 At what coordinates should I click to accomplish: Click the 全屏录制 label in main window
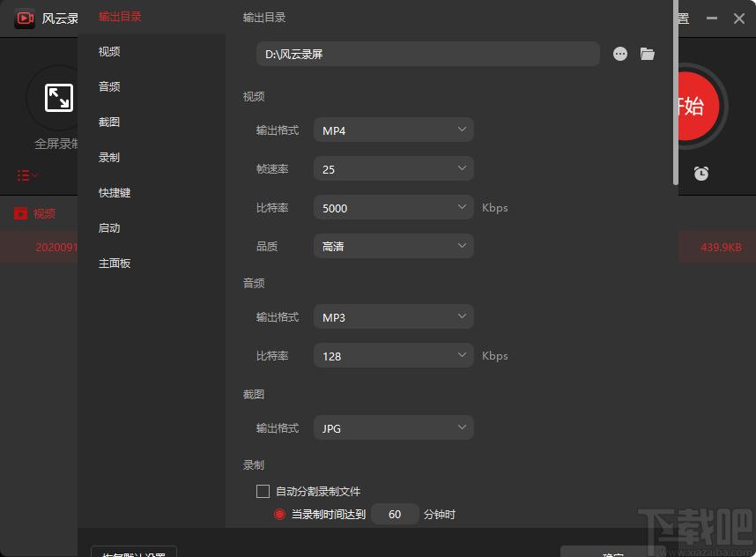[56, 144]
